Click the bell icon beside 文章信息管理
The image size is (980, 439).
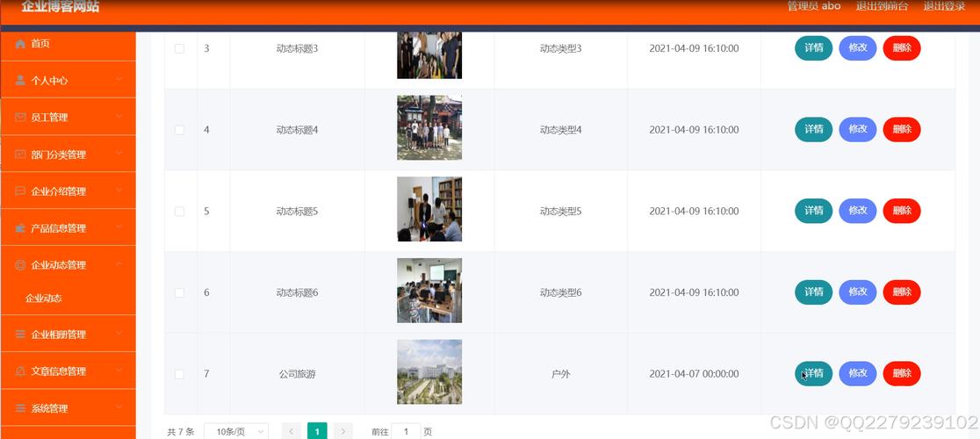point(20,371)
